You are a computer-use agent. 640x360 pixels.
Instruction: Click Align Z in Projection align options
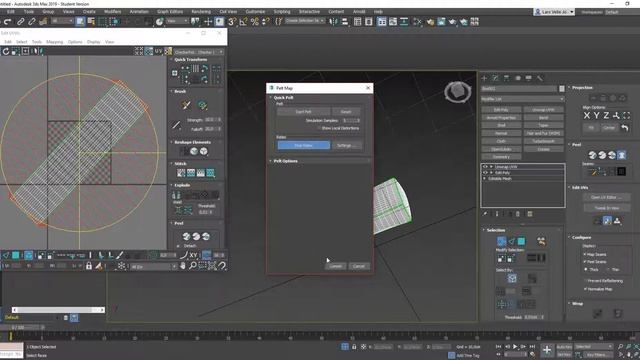[606, 116]
